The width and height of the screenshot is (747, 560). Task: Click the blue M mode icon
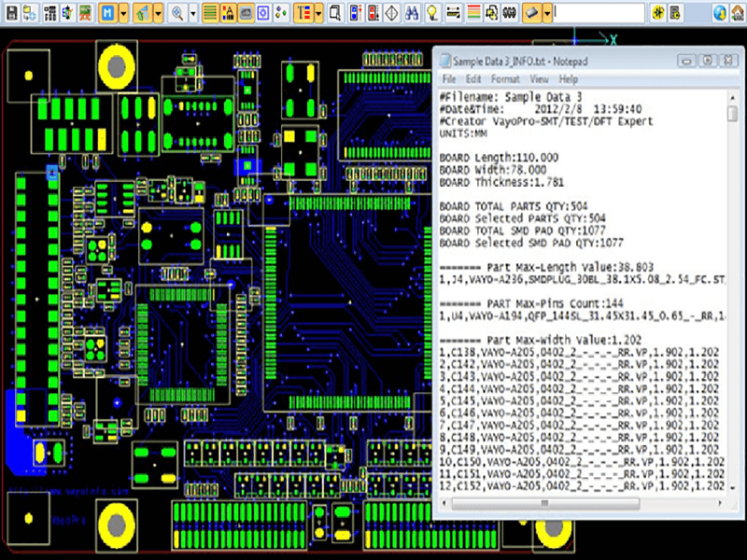point(108,13)
